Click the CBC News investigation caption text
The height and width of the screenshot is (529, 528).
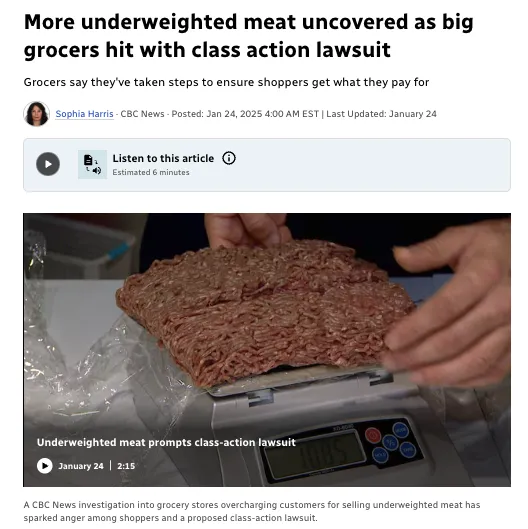[x=252, y=511]
